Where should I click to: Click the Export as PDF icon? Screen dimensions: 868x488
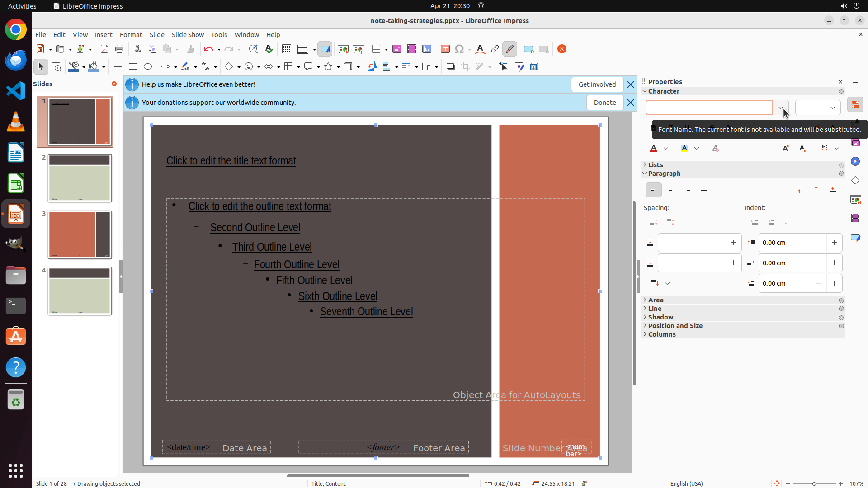coord(104,49)
